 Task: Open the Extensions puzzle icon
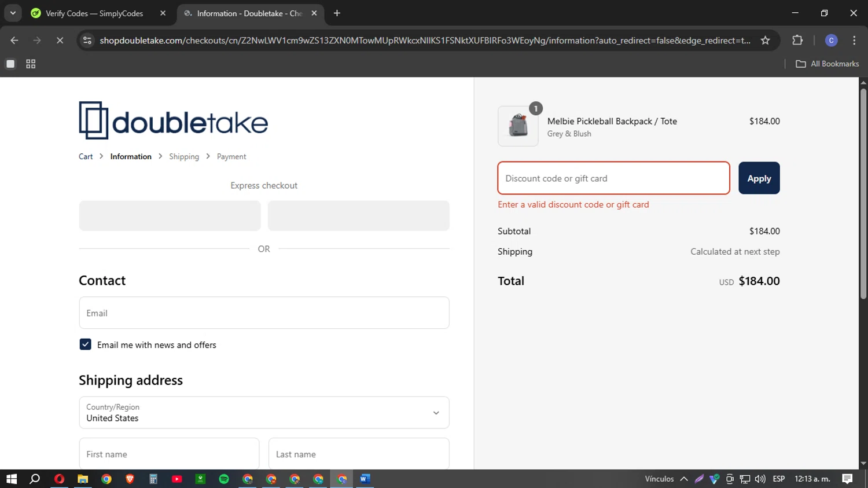(797, 41)
